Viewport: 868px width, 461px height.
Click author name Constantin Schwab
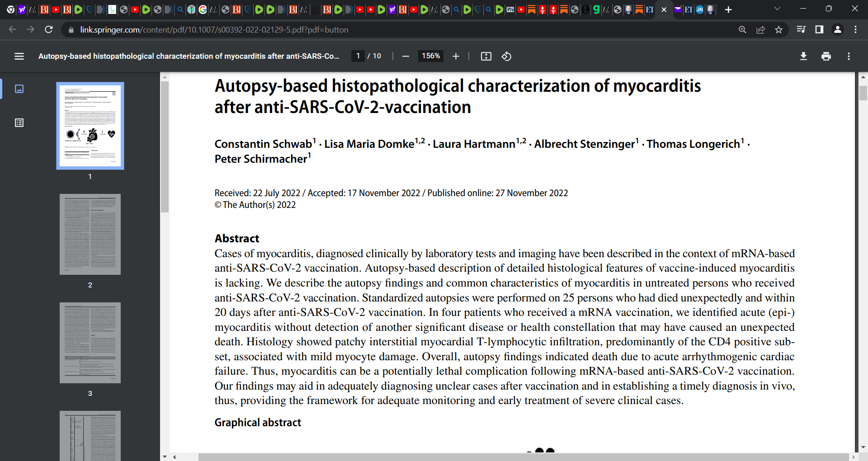click(x=263, y=144)
